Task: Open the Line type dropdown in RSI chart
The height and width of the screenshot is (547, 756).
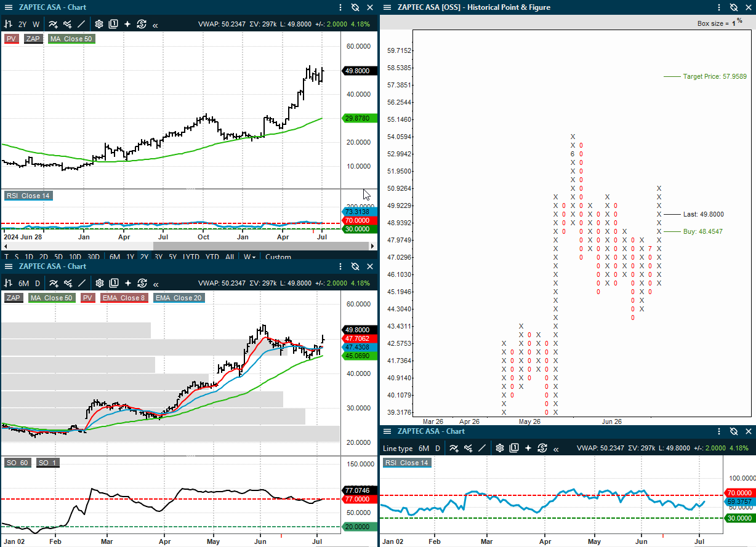Action: 398,449
